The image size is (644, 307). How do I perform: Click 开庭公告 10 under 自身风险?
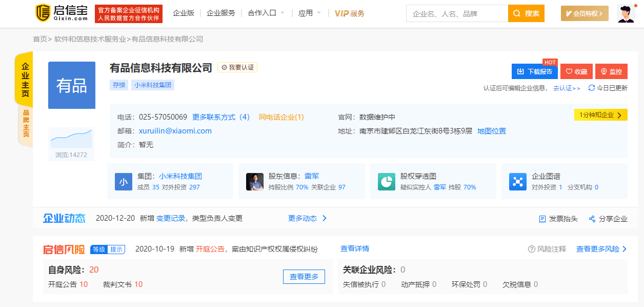pyautogui.click(x=68, y=284)
